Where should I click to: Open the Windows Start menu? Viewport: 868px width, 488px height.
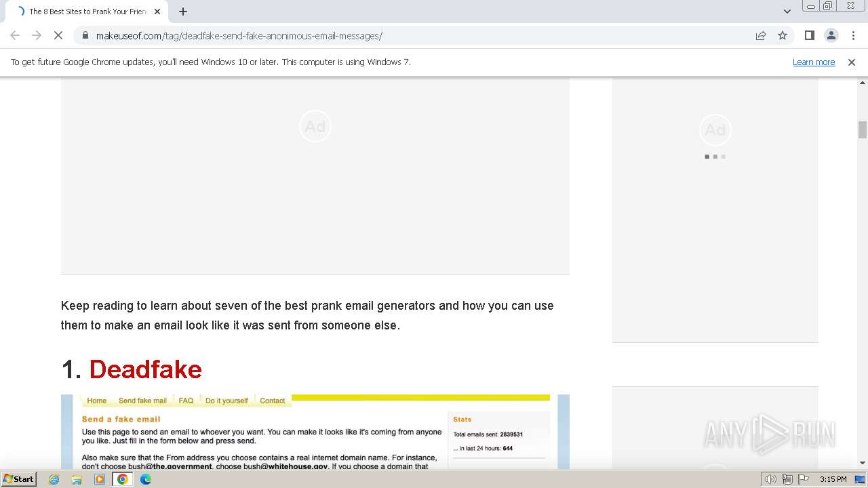tap(18, 479)
